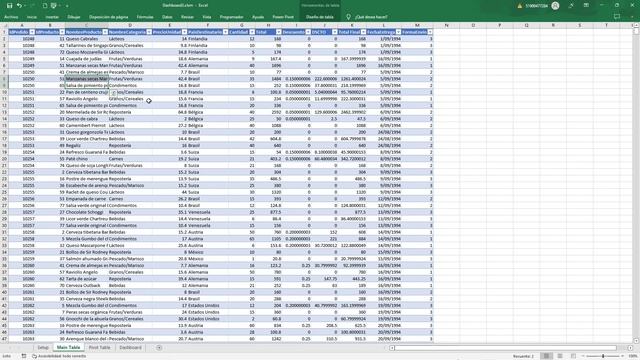Switch to Normal view
Screen dimensions: 640x360
(x=546, y=356)
